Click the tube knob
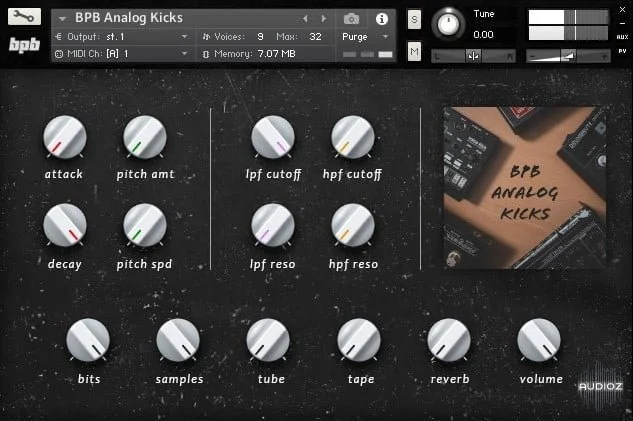The width and height of the screenshot is (633, 421). tap(268, 340)
